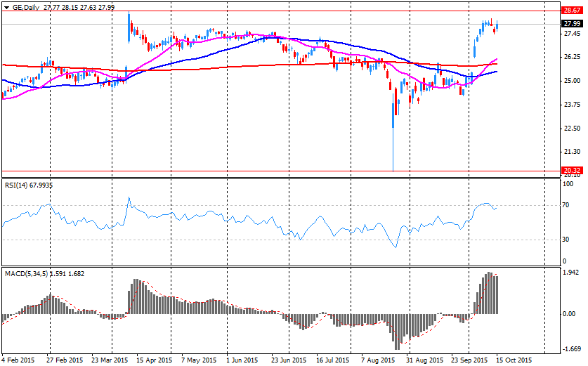Click the black 27.99 current price label

point(572,24)
